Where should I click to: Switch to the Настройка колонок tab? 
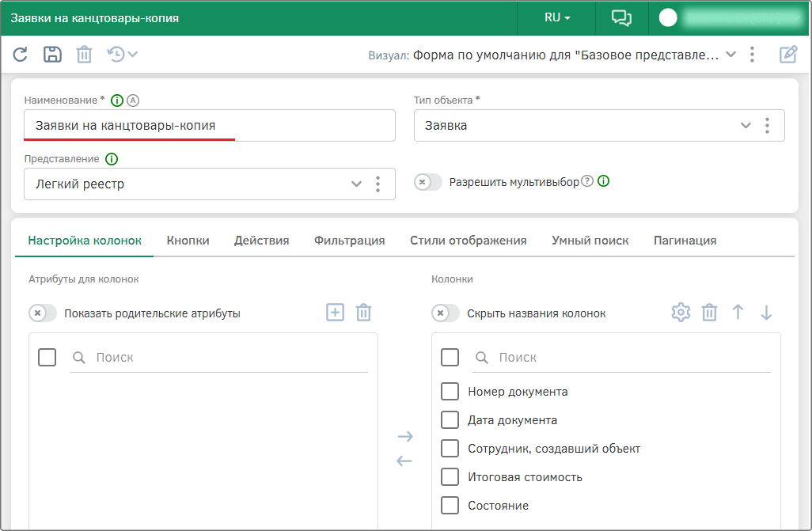point(85,241)
